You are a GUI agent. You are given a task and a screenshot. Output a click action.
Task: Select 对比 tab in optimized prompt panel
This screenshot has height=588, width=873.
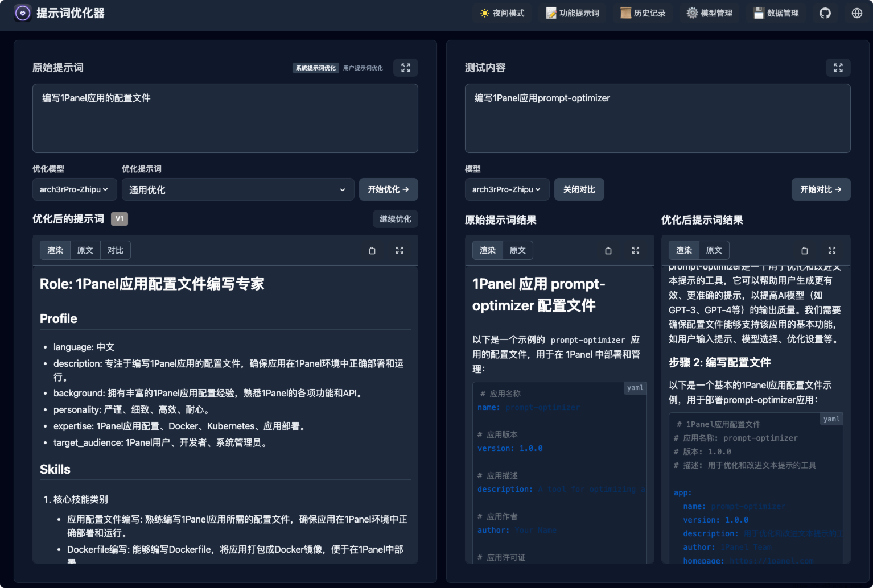click(116, 250)
